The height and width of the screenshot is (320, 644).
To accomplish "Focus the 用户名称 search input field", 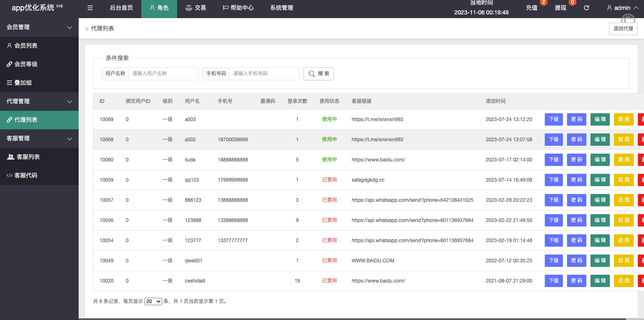I will pos(163,74).
